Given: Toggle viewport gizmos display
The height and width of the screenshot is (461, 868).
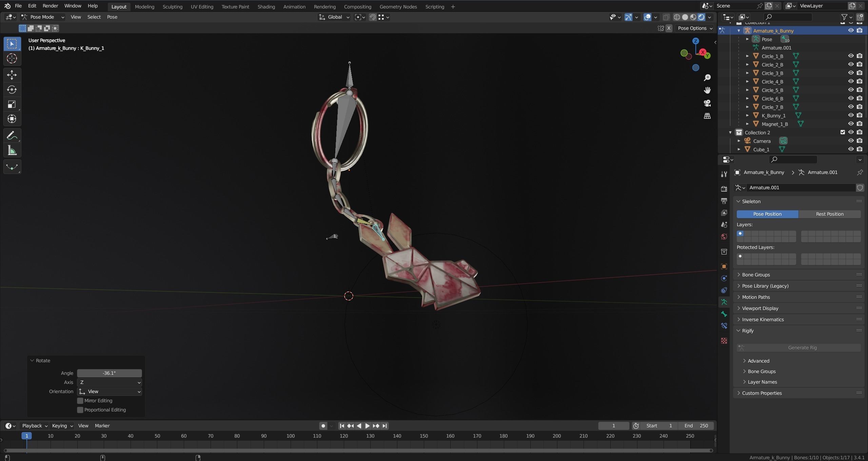Looking at the screenshot, I should coord(628,17).
